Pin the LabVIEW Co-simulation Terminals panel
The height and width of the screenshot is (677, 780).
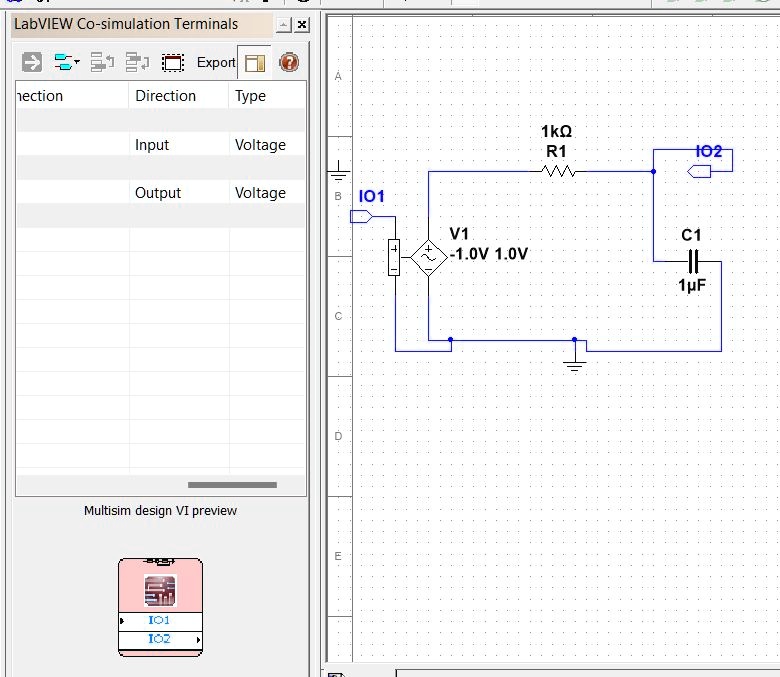[284, 24]
